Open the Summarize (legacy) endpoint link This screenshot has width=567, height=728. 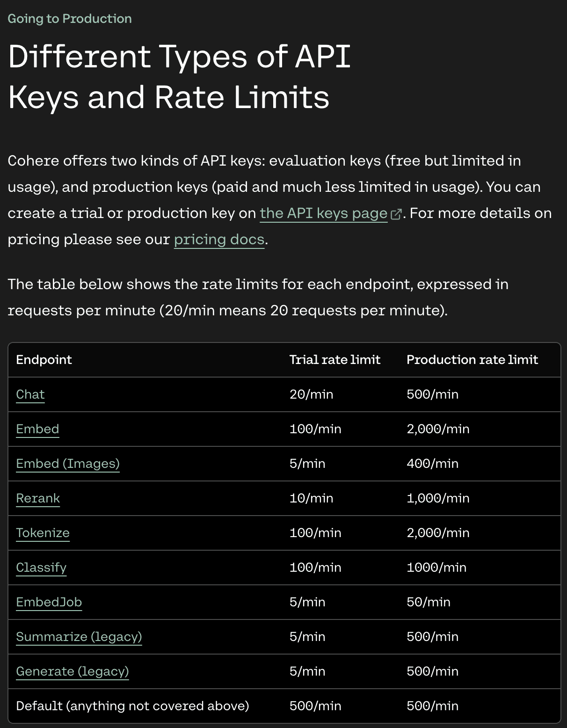(79, 637)
